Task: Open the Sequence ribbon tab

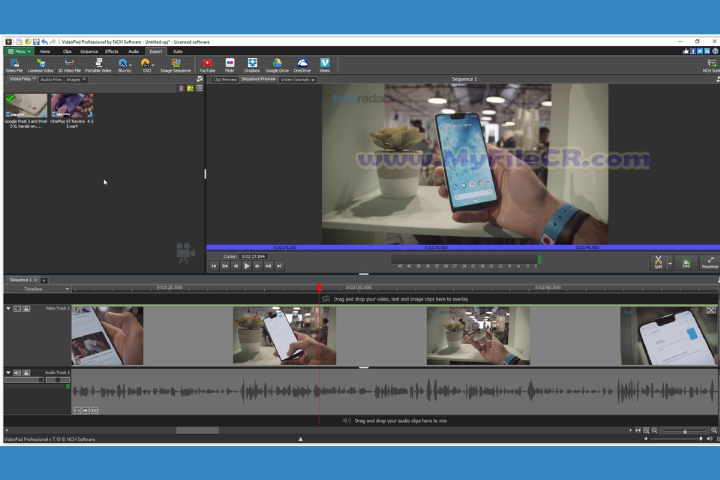Action: [89, 51]
